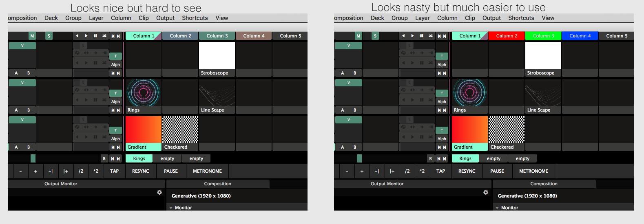This screenshot has width=644, height=224.
Task: Click the composition pause icon in the right screenshot
Action: click(421, 36)
